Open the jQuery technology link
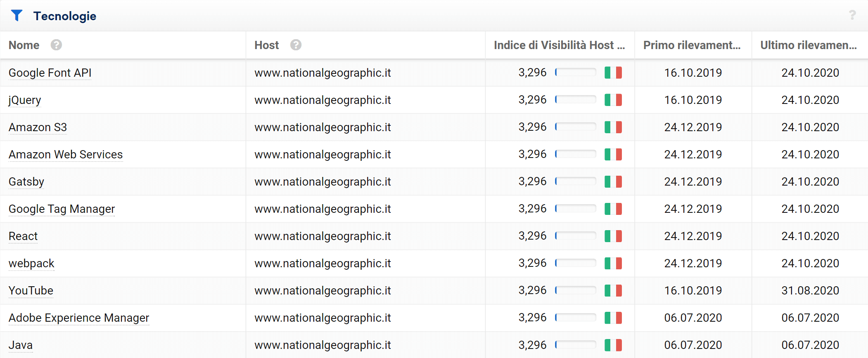This screenshot has width=868, height=358. 25,100
